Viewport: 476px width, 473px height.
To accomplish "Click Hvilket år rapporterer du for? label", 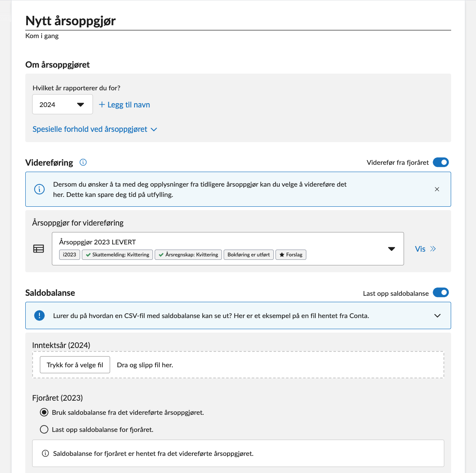I will tap(76, 88).
